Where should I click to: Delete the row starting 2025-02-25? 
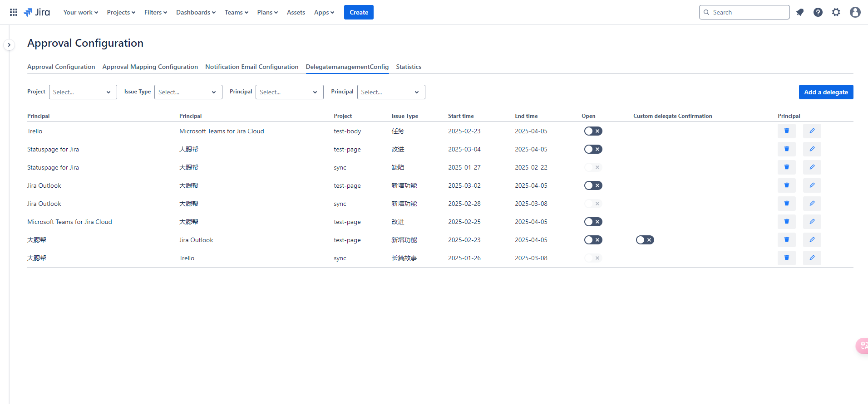(787, 222)
